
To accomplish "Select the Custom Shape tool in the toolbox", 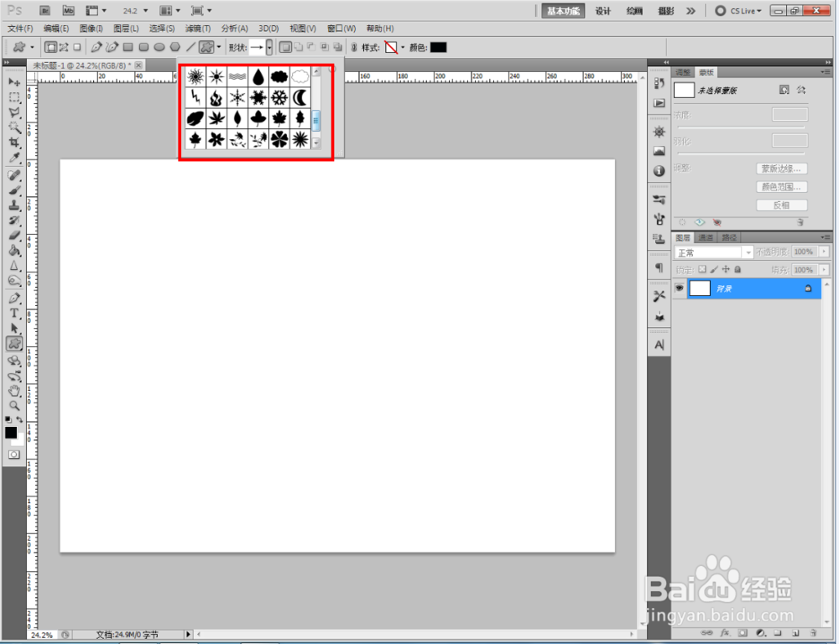I will pos(14,344).
